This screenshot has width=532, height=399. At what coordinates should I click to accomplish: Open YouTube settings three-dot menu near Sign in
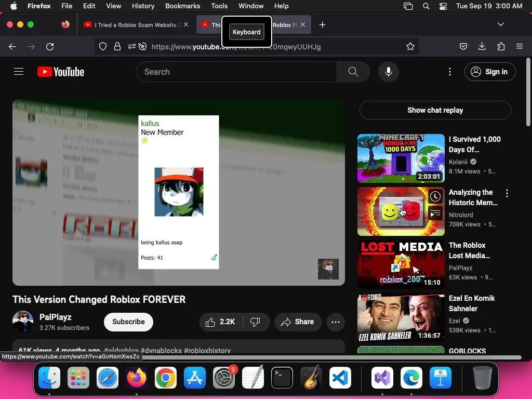coord(450,72)
